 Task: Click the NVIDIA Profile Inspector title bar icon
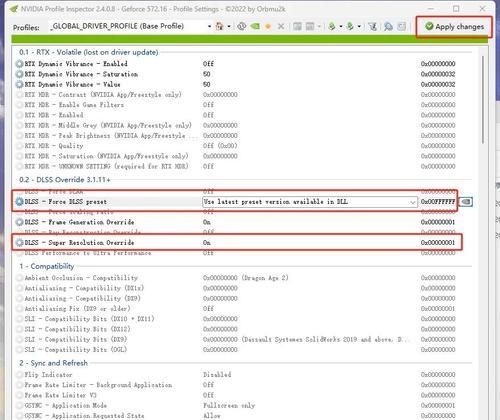click(x=14, y=9)
